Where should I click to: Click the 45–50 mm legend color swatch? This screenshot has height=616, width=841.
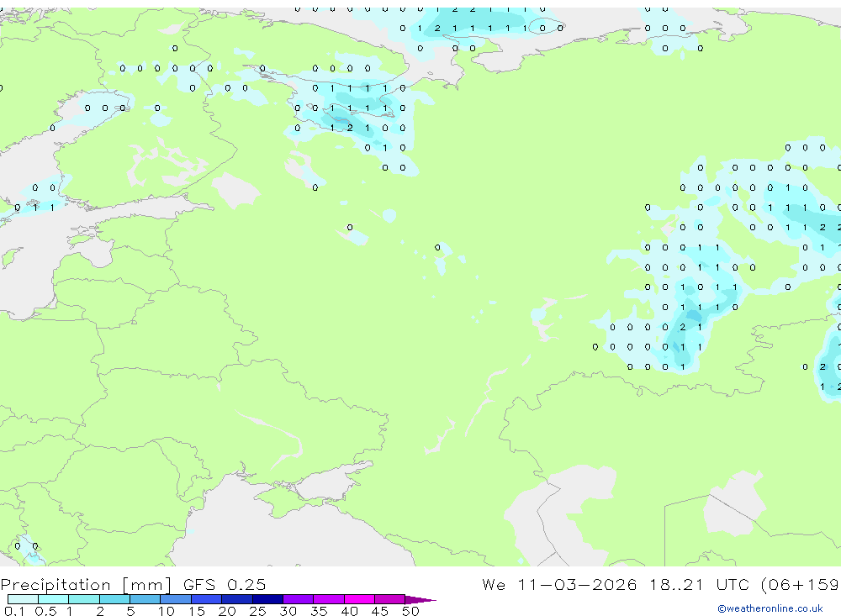coord(390,599)
